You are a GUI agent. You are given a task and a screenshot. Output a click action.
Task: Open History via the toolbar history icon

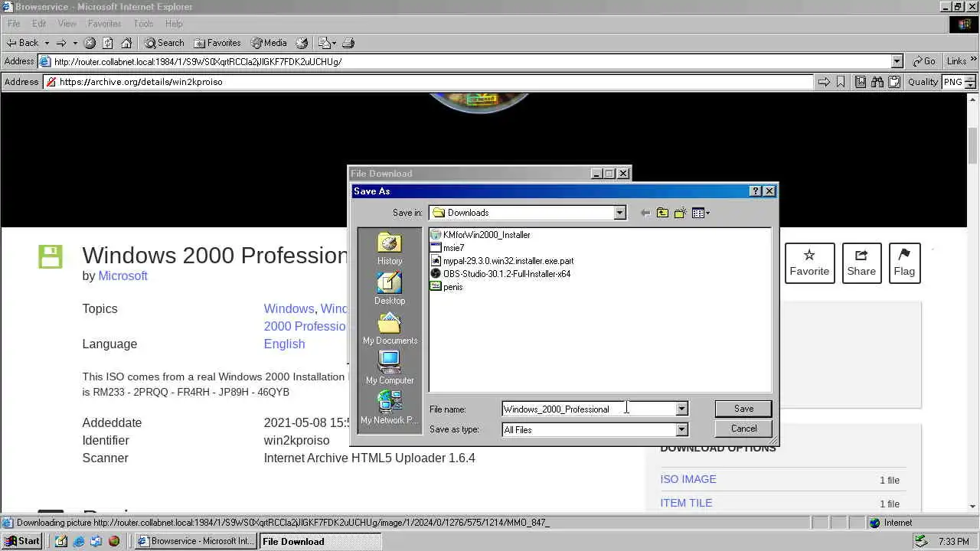[x=302, y=43]
